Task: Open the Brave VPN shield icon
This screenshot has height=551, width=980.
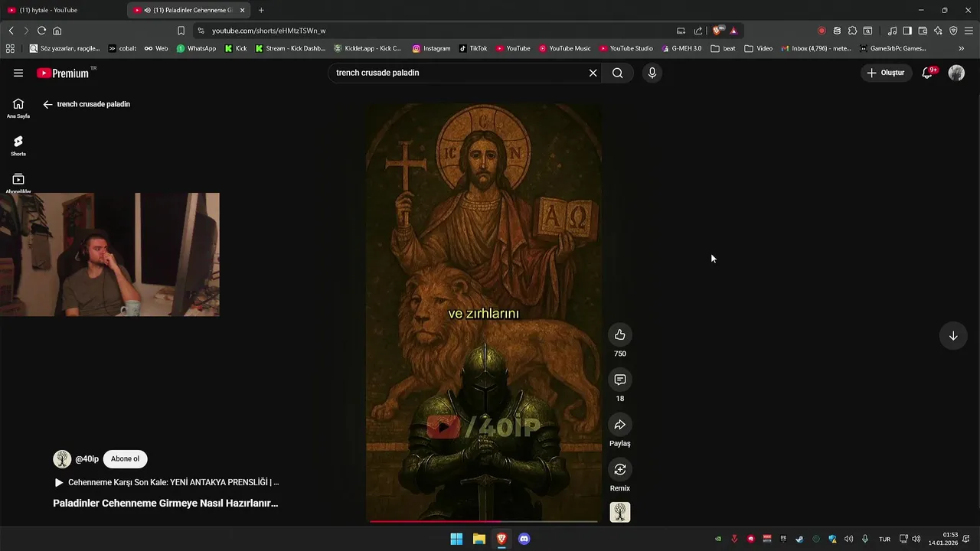Action: (953, 31)
